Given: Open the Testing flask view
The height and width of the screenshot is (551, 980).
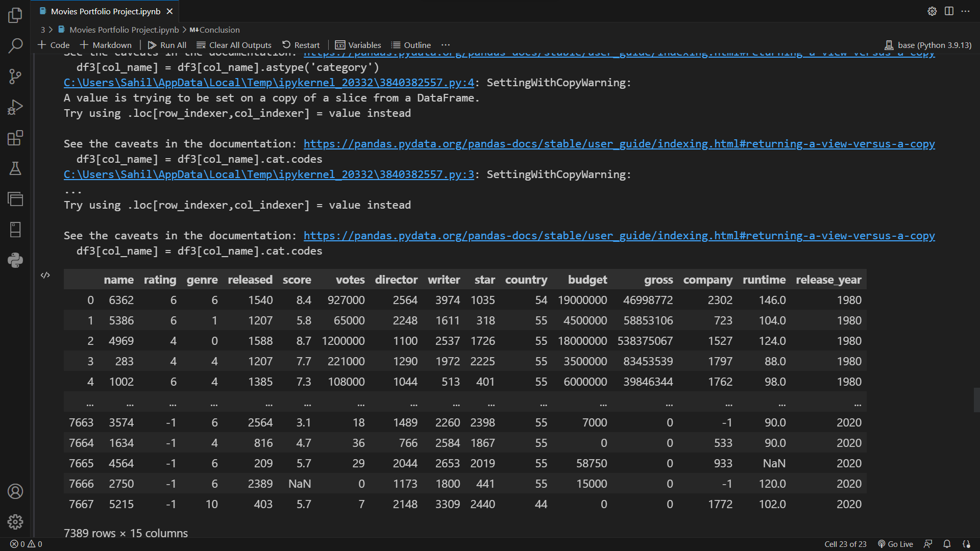Looking at the screenshot, I should tap(15, 168).
